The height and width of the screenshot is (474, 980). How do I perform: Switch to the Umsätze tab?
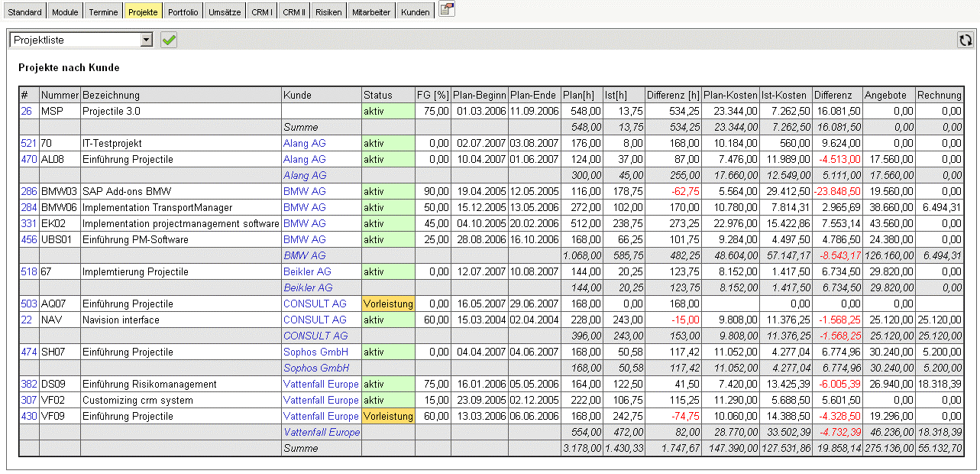coord(225,12)
